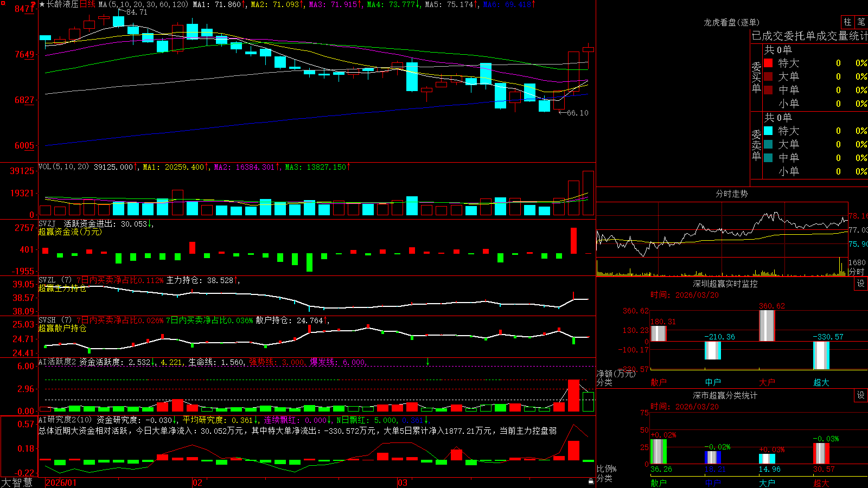Click the 净额(万元) axis label

click(616, 374)
